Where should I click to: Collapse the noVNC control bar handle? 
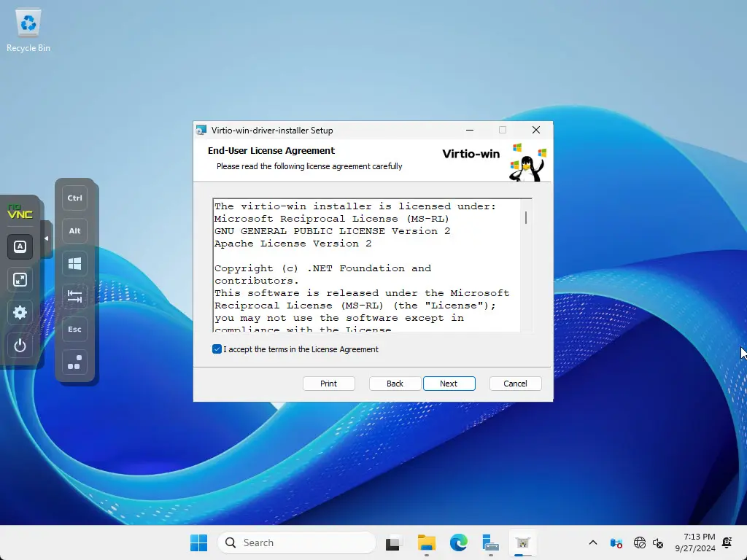coord(47,238)
